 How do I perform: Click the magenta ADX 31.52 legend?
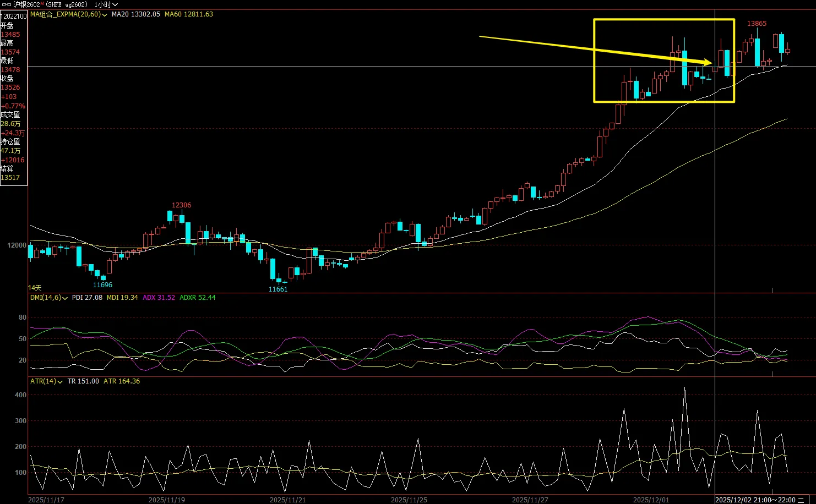click(159, 298)
